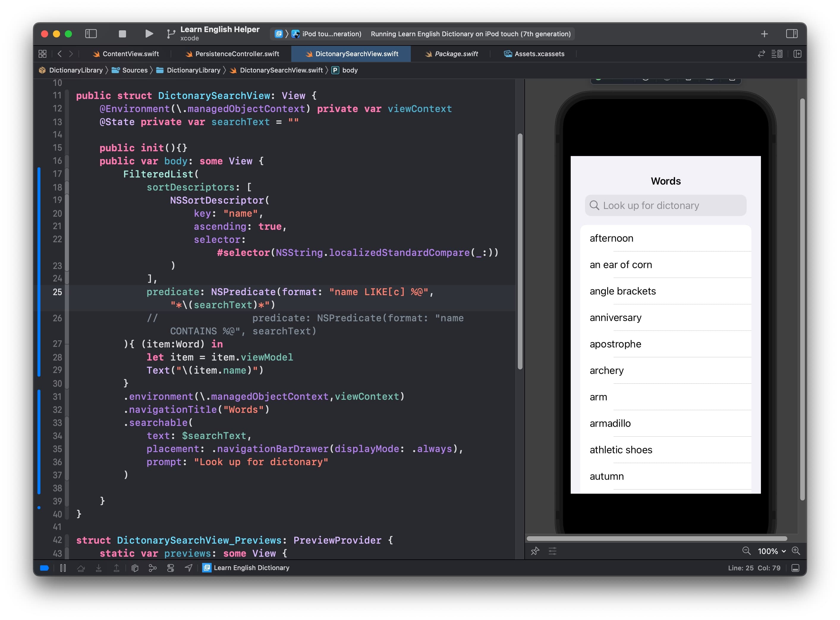The image size is (840, 620).
Task: Pin the preview with the pin icon
Action: (535, 551)
